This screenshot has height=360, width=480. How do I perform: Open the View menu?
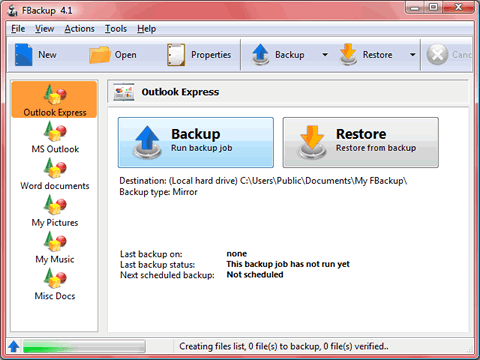[45, 29]
